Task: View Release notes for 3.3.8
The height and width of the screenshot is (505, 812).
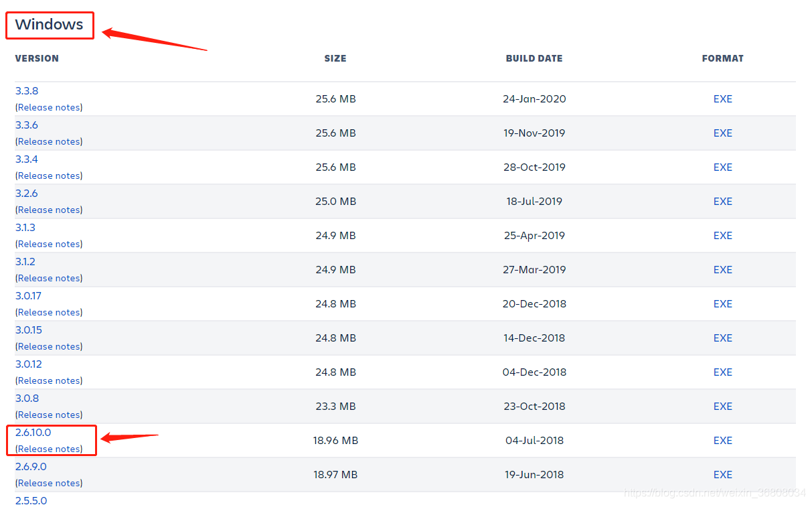Action: (49, 107)
